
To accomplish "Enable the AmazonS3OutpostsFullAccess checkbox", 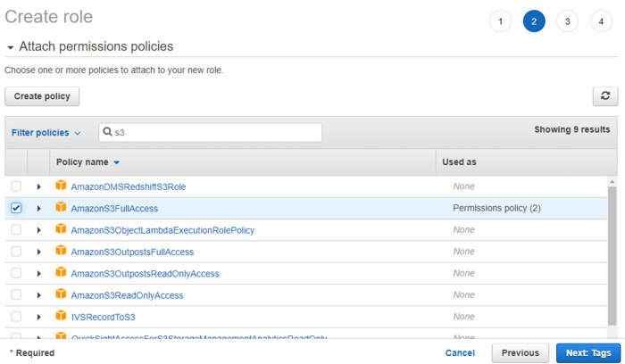I will [16, 252].
